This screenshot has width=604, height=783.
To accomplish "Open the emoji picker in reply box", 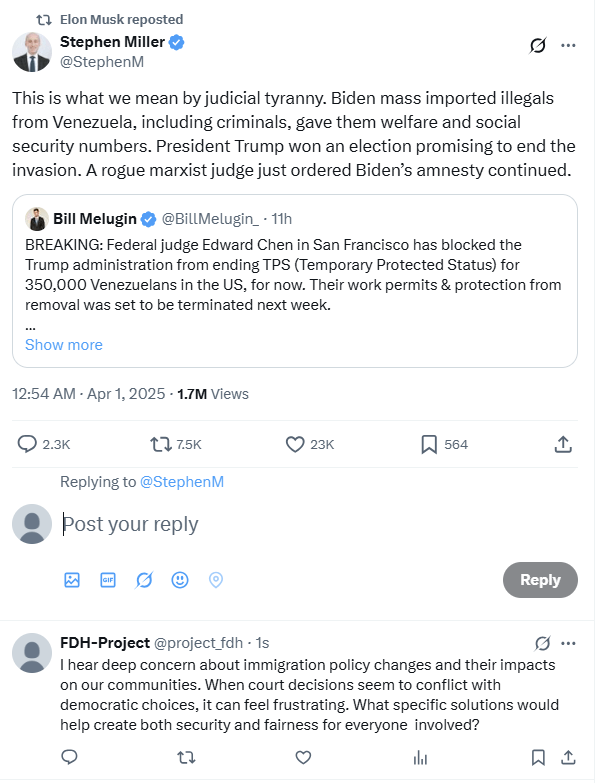I will (x=180, y=580).
